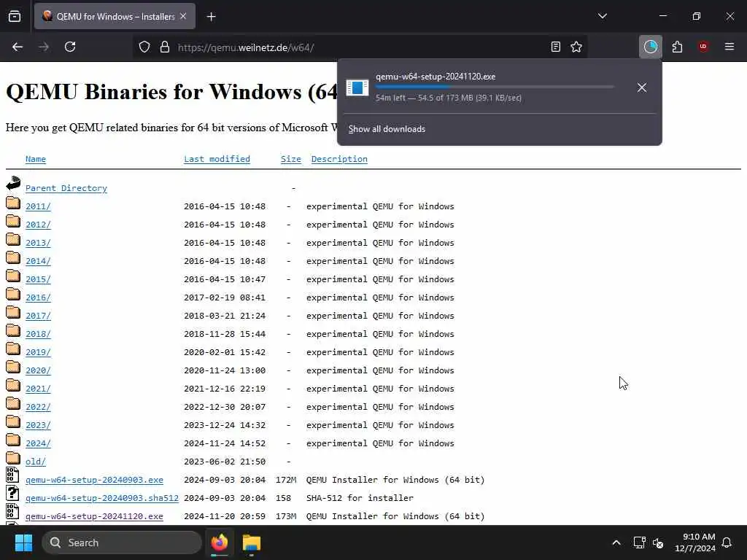Click the forward navigation arrow
The image size is (747, 560).
[44, 47]
